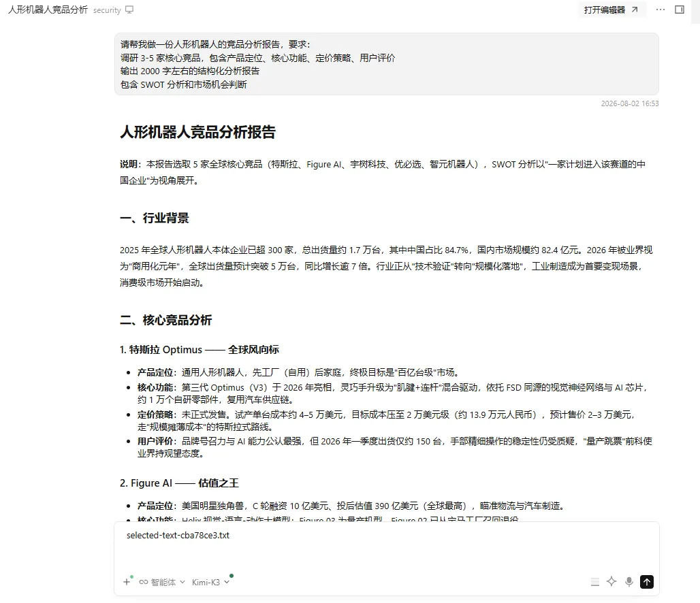The image size is (700, 603).
Task: Click the security label in header
Action: [x=107, y=10]
